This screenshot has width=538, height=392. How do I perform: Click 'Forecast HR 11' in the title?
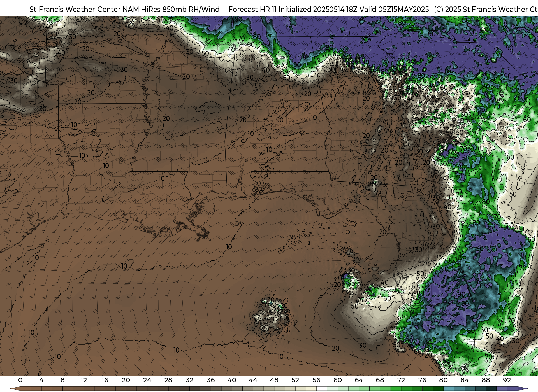pyautogui.click(x=253, y=9)
